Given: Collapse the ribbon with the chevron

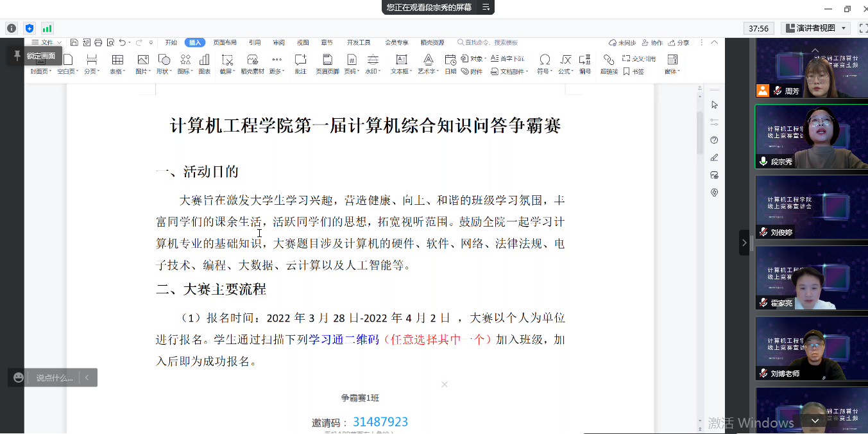Looking at the screenshot, I should (715, 42).
